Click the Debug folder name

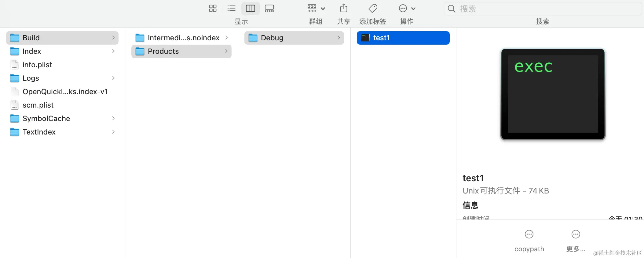[272, 38]
